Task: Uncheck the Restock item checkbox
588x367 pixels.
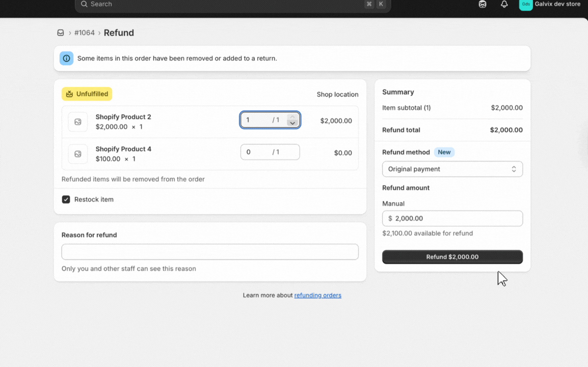Action: click(66, 199)
